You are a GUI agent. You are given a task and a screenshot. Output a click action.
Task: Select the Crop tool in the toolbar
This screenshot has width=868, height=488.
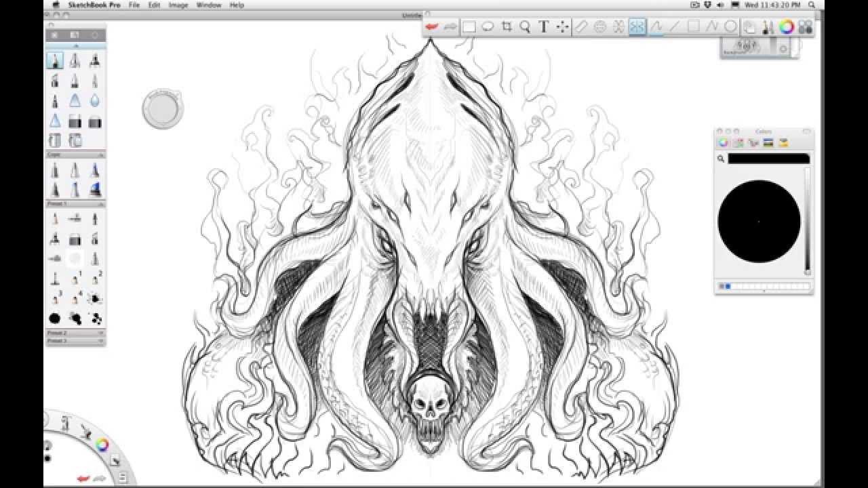click(x=507, y=27)
